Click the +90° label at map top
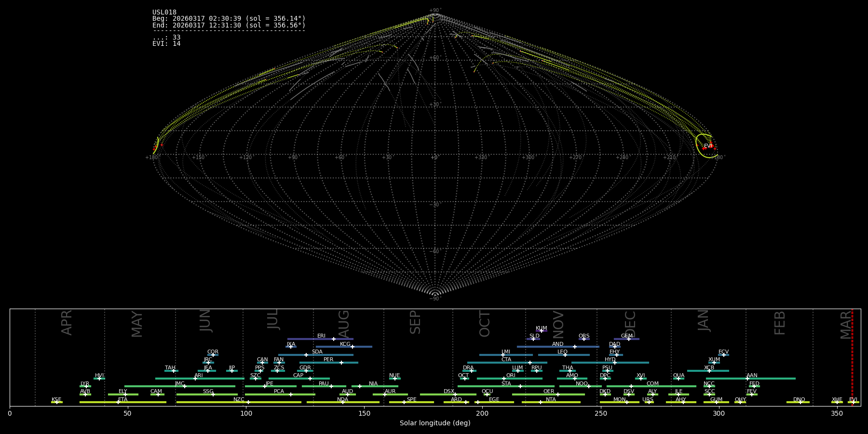Image resolution: width=868 pixels, height=434 pixels. click(x=435, y=11)
